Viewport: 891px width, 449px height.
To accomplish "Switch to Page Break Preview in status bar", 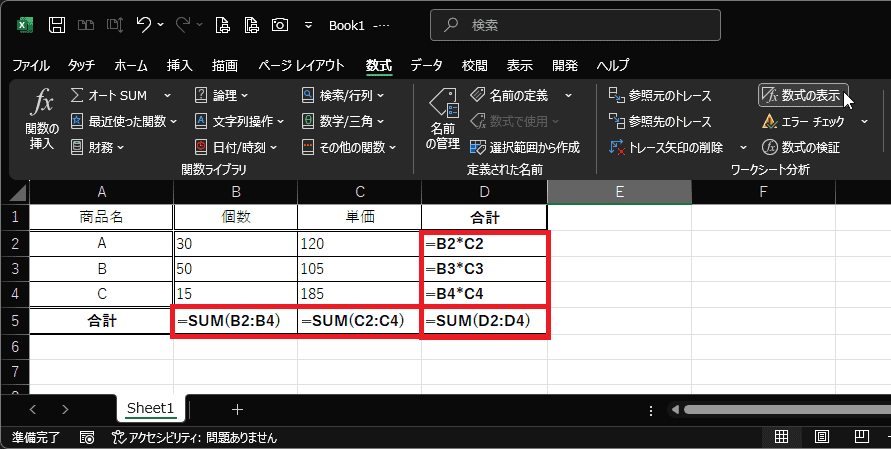I will point(859,437).
